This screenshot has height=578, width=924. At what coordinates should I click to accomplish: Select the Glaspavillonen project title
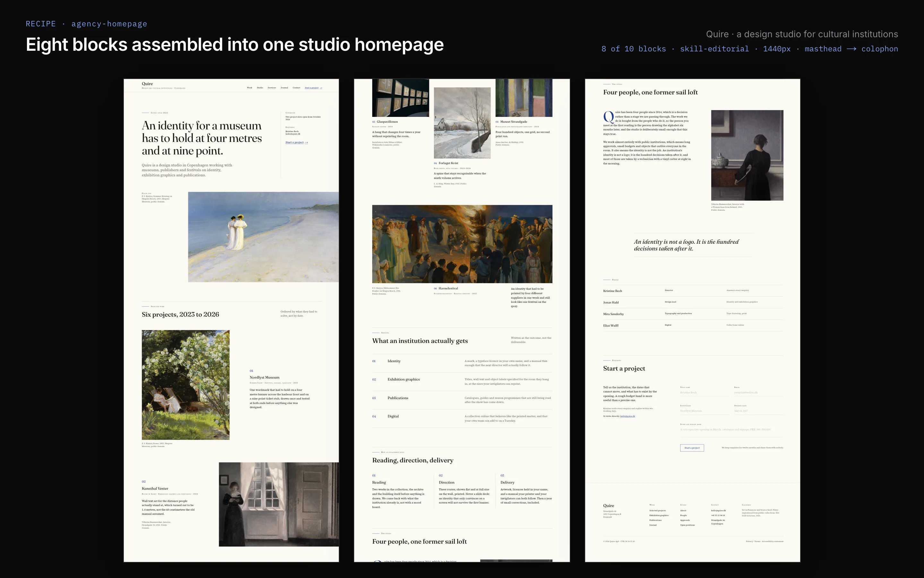387,122
